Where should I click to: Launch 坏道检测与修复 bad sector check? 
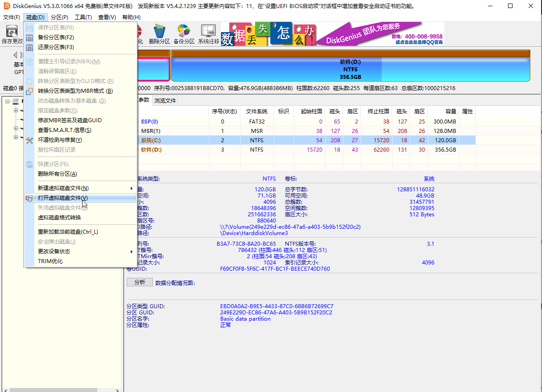(x=60, y=140)
